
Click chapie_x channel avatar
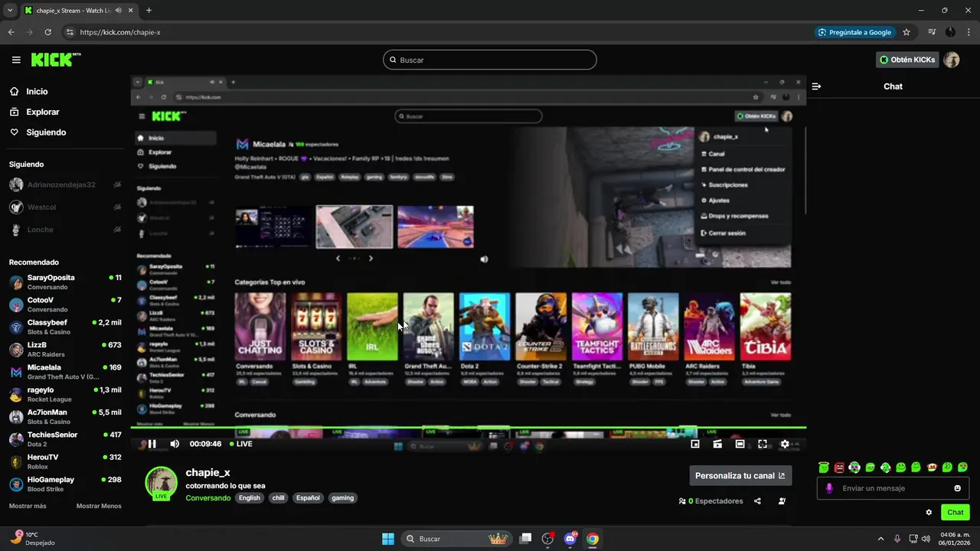(x=162, y=482)
